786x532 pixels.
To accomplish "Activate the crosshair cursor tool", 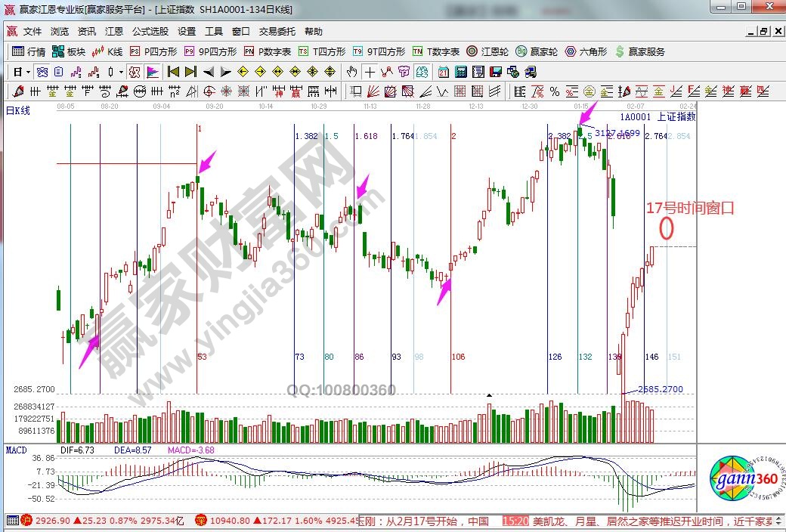I will tap(370, 72).
